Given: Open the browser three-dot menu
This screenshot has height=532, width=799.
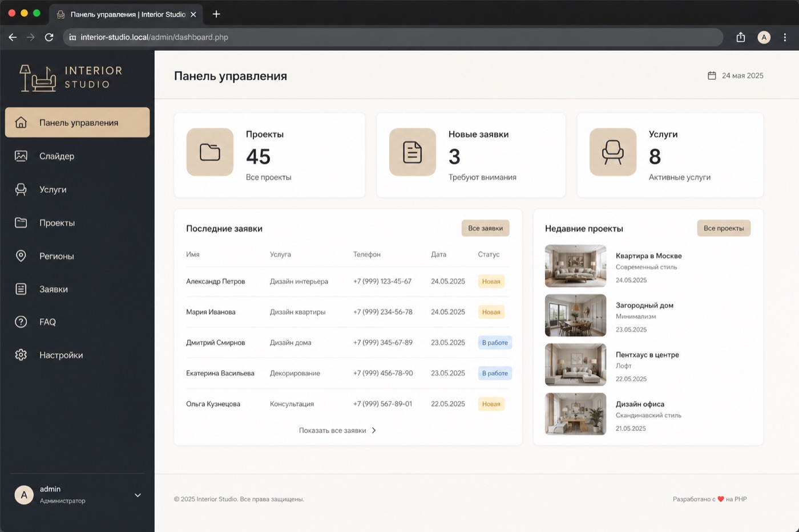Looking at the screenshot, I should click(x=785, y=37).
